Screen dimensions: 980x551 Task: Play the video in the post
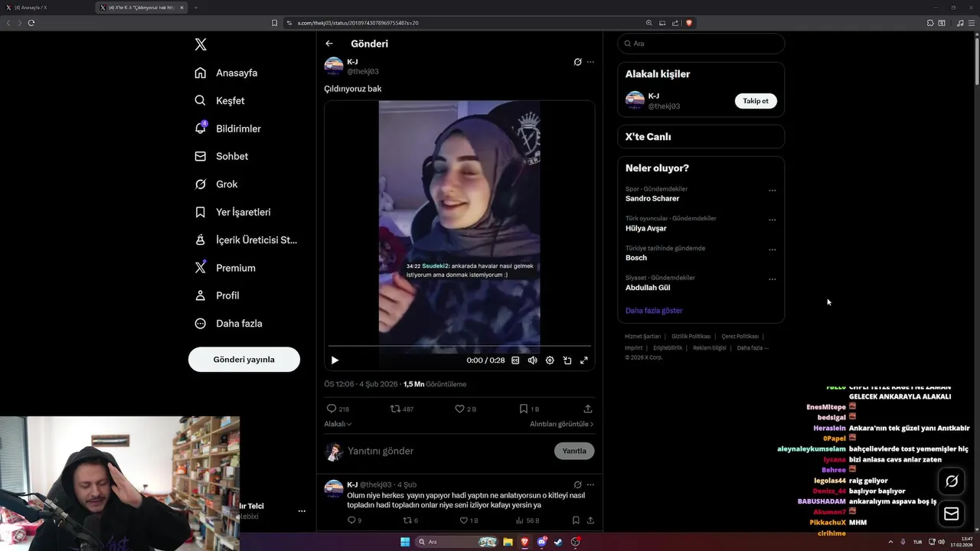(x=335, y=360)
